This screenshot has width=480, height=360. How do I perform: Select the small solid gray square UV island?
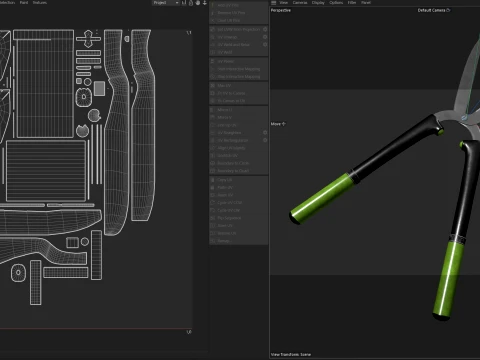click(x=99, y=89)
